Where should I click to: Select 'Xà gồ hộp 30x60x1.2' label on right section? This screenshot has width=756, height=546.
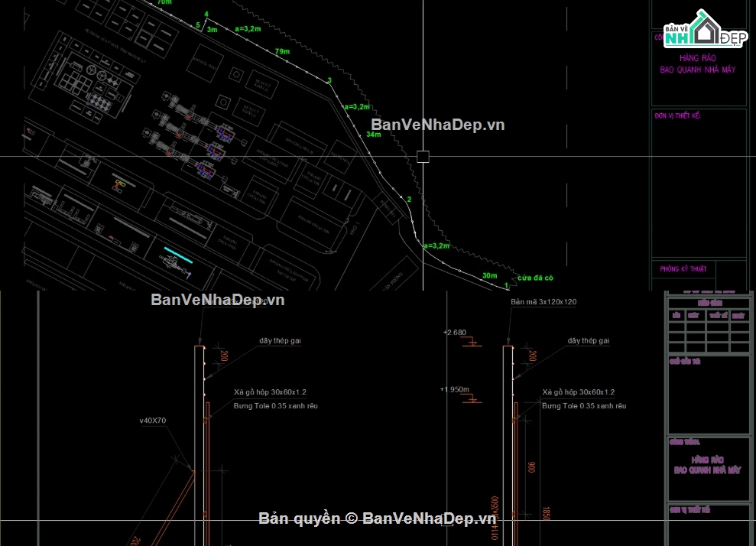[x=578, y=392]
